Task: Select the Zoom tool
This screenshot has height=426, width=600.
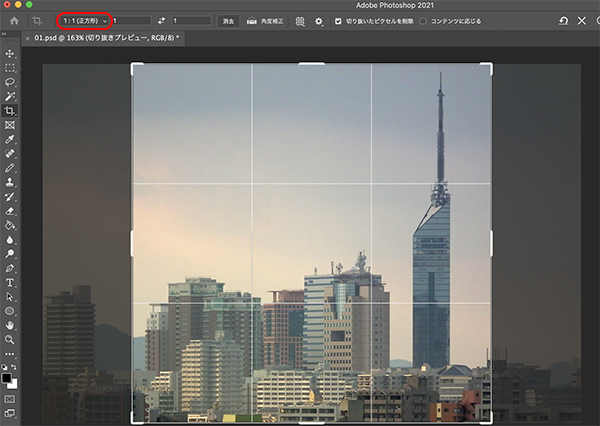Action: 10,339
